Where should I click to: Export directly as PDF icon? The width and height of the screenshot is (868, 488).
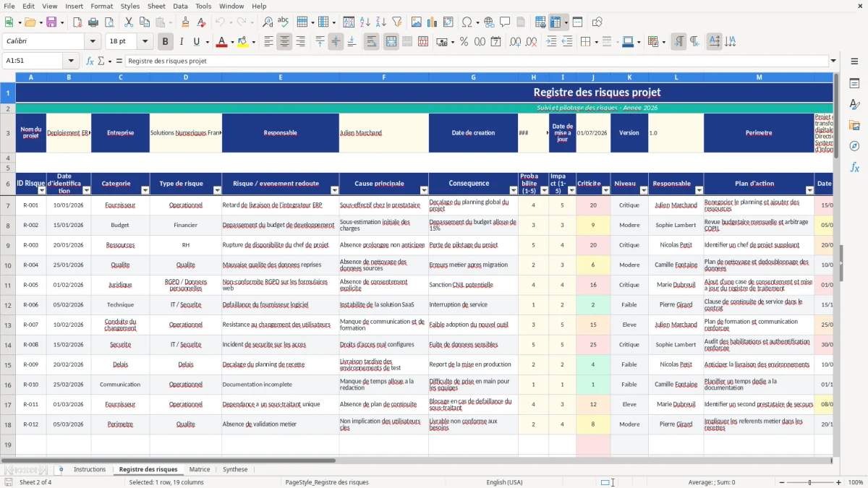point(77,22)
